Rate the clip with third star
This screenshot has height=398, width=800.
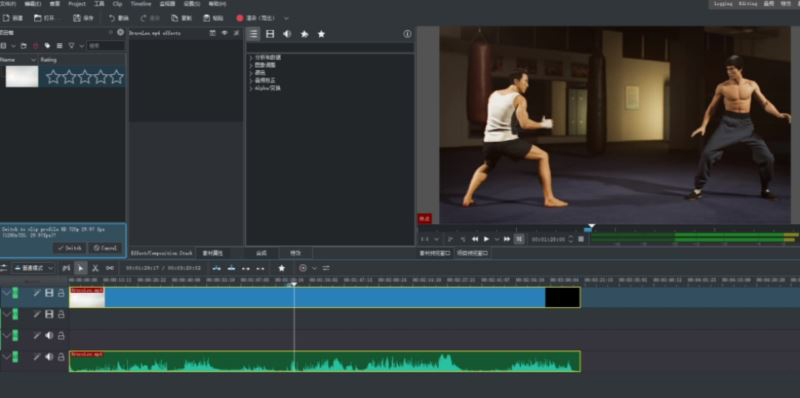click(x=85, y=77)
